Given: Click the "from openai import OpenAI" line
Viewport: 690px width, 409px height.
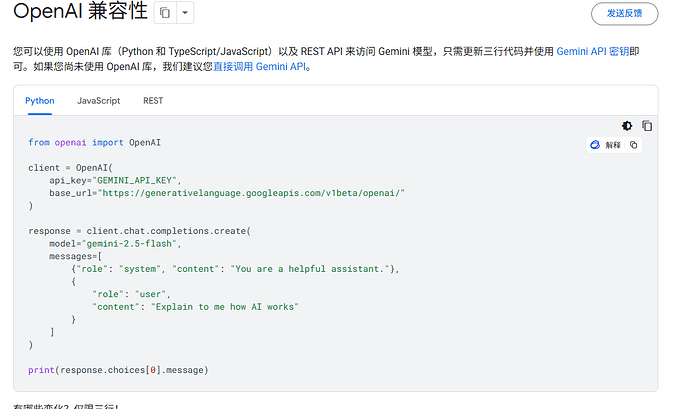Looking at the screenshot, I should [95, 142].
